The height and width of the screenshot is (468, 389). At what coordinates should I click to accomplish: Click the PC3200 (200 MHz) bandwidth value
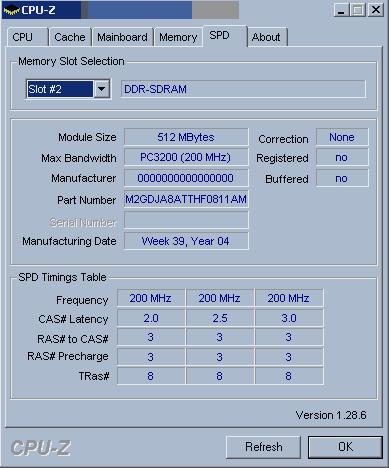pyautogui.click(x=186, y=157)
